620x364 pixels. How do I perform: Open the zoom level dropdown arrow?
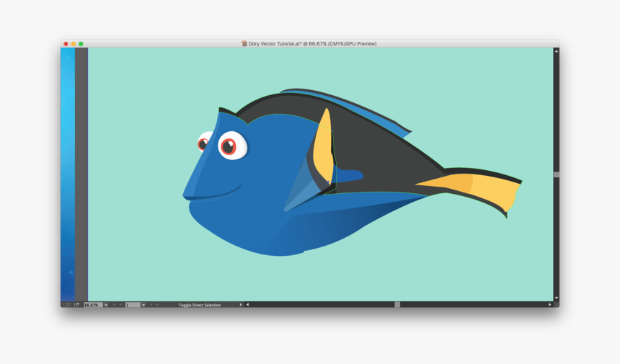click(106, 305)
